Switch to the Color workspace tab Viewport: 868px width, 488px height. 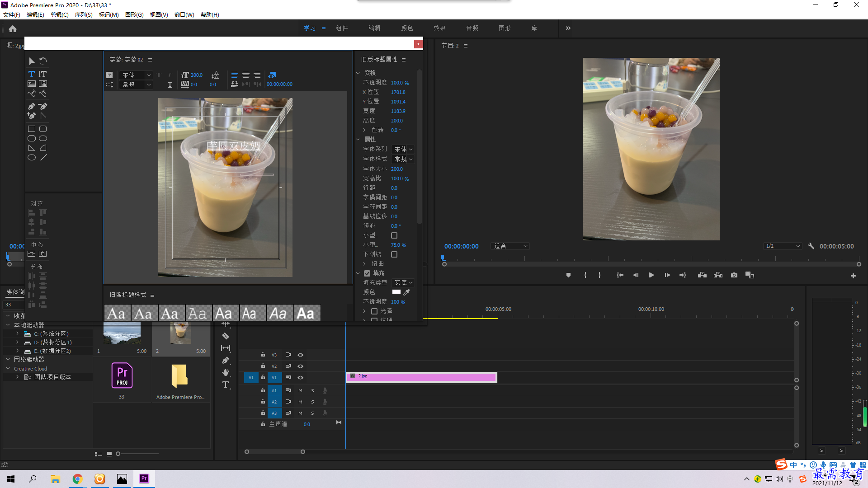click(407, 28)
